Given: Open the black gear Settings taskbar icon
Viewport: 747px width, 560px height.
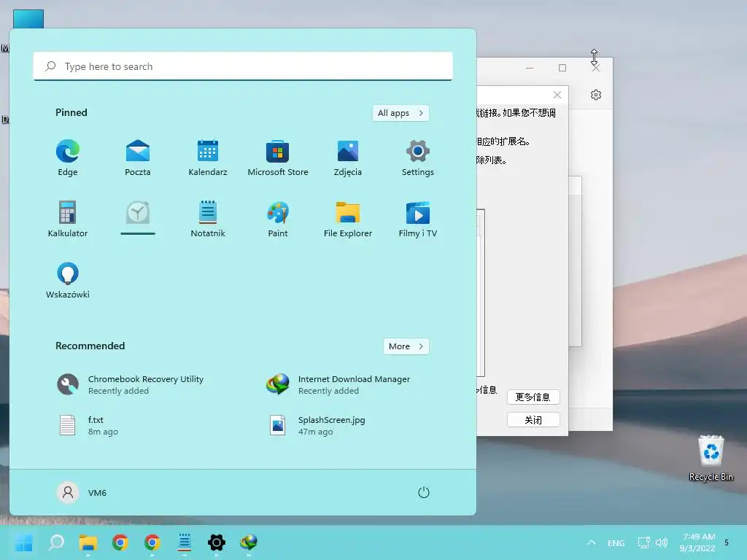Looking at the screenshot, I should tap(216, 542).
